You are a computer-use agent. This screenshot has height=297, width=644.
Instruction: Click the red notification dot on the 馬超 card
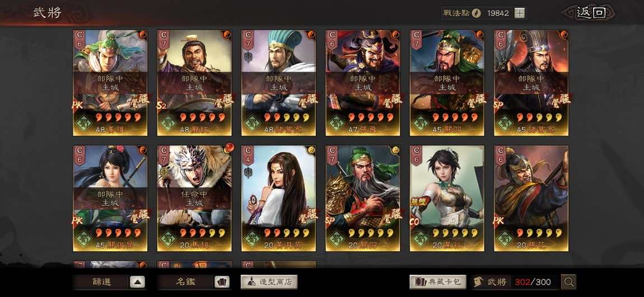(x=229, y=147)
